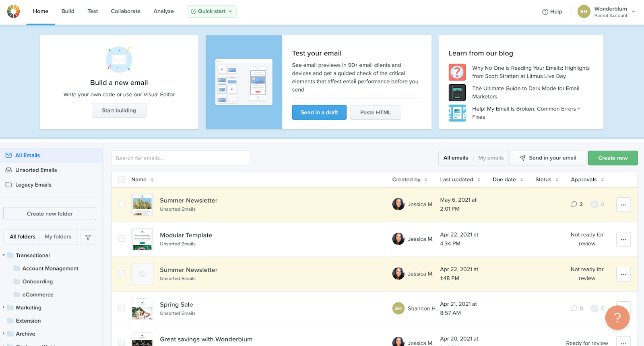Open Why No One is Reading Your Emails article
644x346 pixels.
pyautogui.click(x=531, y=72)
